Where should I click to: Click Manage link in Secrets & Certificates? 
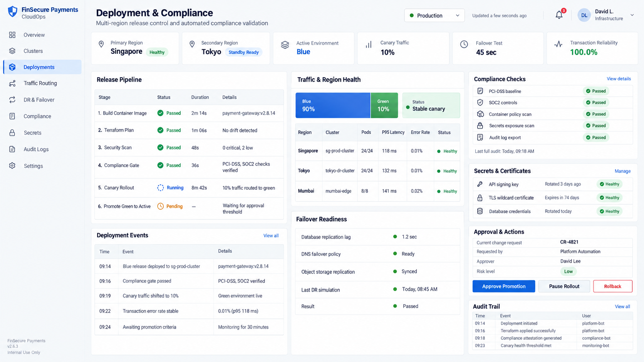click(x=622, y=171)
